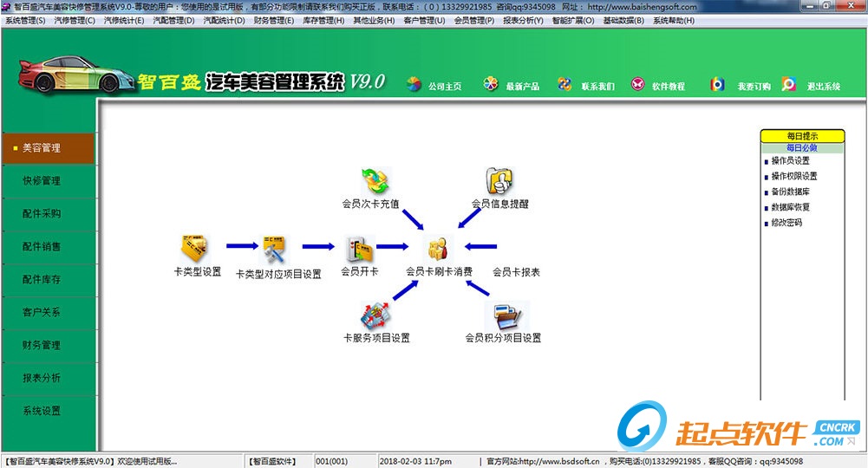This screenshot has width=868, height=468.
Task: Click 退出系统 text link
Action: (823, 87)
